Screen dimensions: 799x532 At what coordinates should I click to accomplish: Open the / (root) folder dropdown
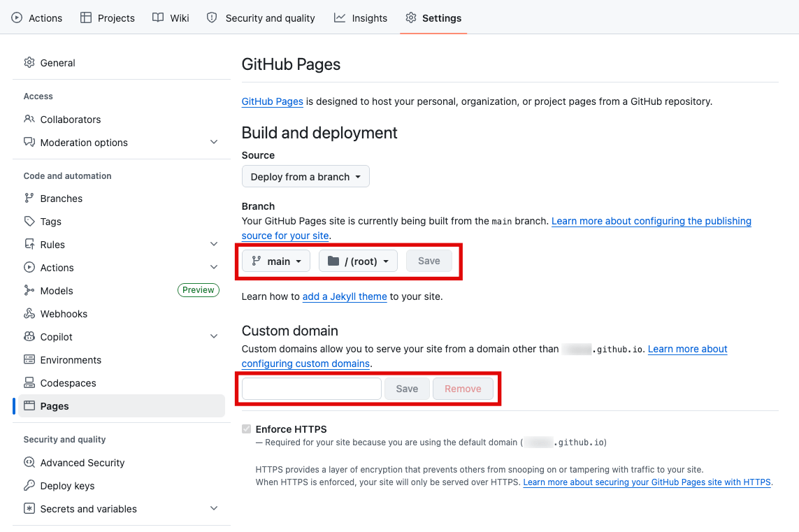(358, 261)
